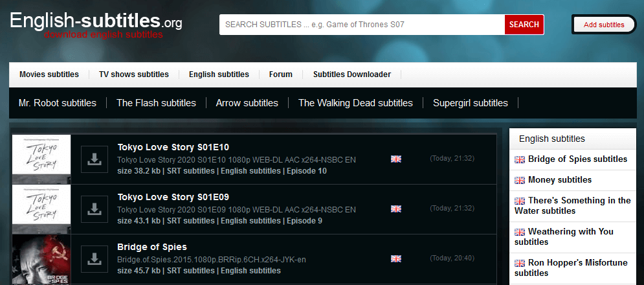Viewport: 644px width, 285px height.
Task: Click UK flag in Tokyo Love Story S01E09 row
Action: click(x=396, y=209)
